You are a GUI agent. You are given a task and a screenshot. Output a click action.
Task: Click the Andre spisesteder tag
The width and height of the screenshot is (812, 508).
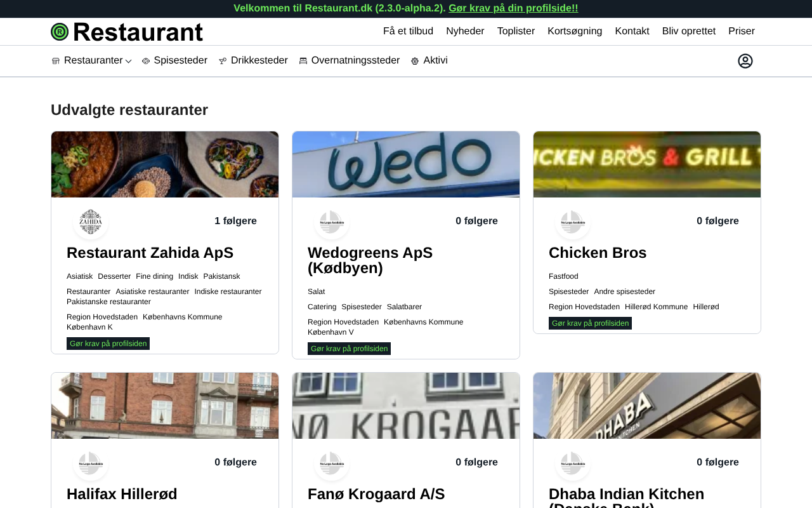[x=624, y=291]
